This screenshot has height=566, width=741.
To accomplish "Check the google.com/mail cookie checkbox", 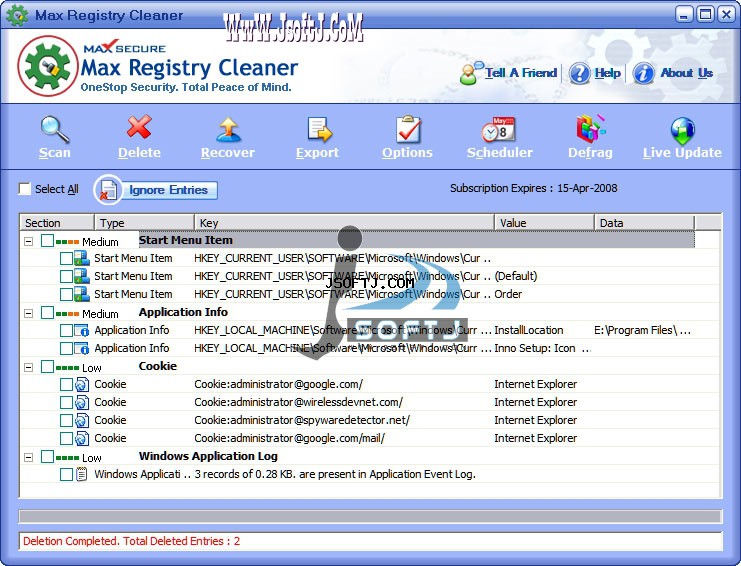I will point(66,438).
